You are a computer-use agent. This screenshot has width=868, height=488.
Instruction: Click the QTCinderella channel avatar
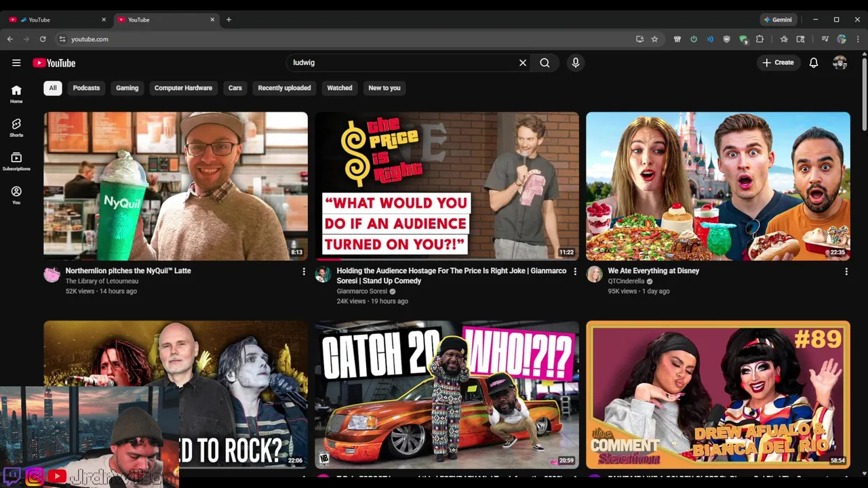[x=595, y=274]
